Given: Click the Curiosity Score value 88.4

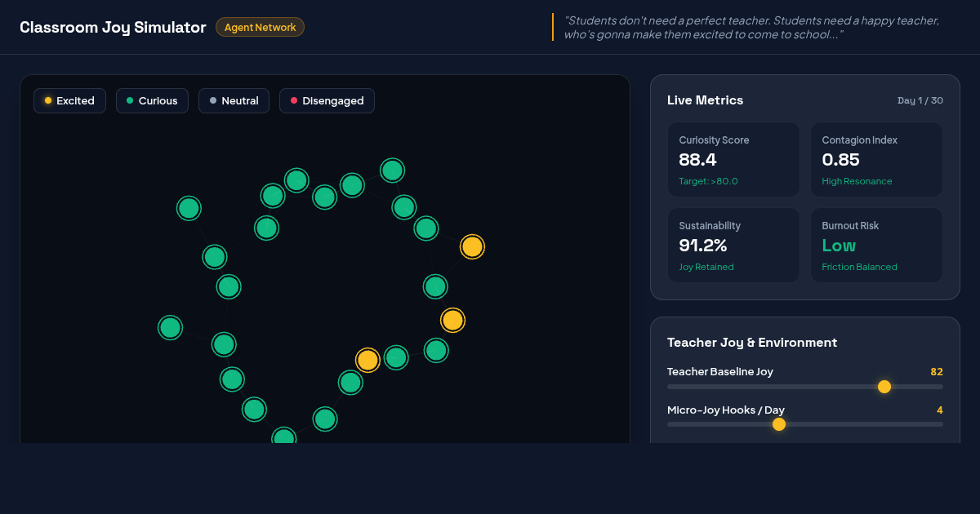Looking at the screenshot, I should pyautogui.click(x=697, y=160).
